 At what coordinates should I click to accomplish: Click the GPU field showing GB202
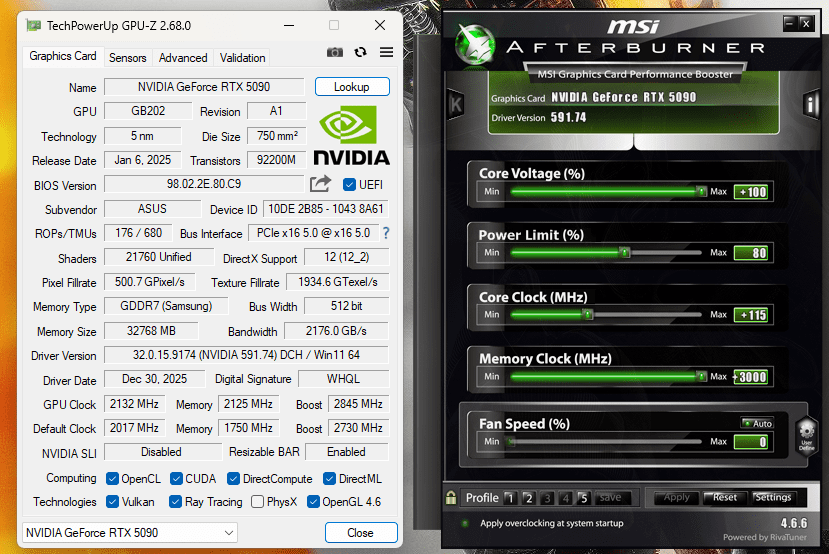[x=148, y=111]
